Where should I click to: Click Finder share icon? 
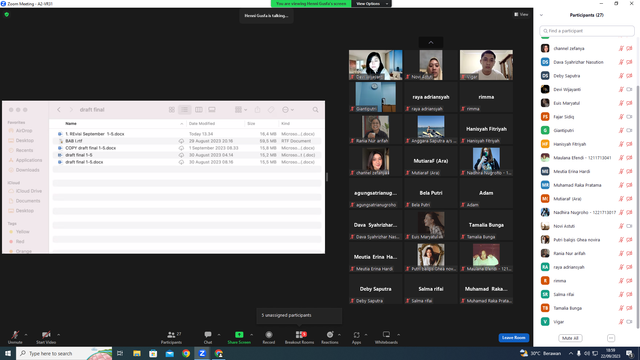pyautogui.click(x=257, y=110)
